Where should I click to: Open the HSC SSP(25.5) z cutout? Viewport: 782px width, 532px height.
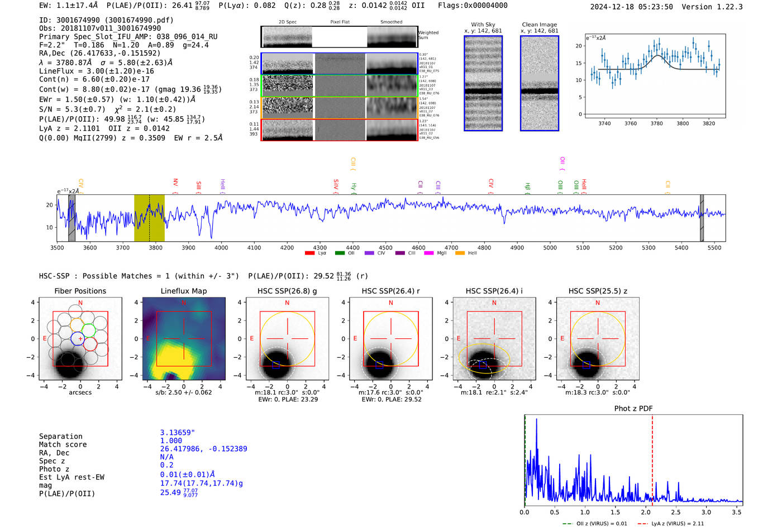coord(598,339)
